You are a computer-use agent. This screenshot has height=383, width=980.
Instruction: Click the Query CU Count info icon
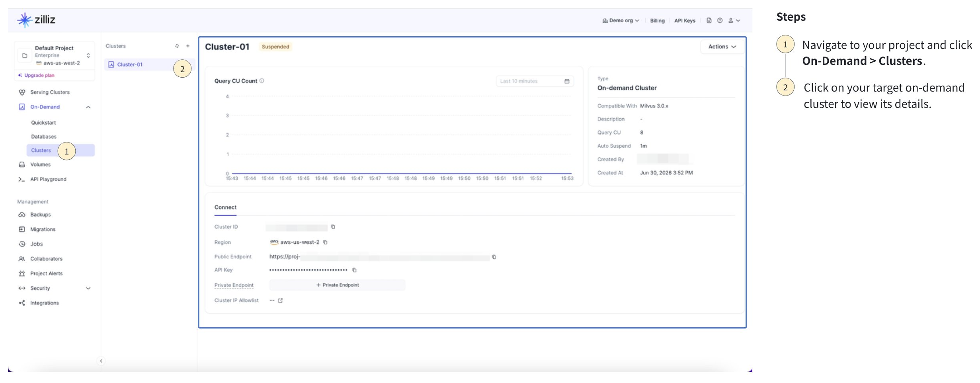(x=262, y=81)
